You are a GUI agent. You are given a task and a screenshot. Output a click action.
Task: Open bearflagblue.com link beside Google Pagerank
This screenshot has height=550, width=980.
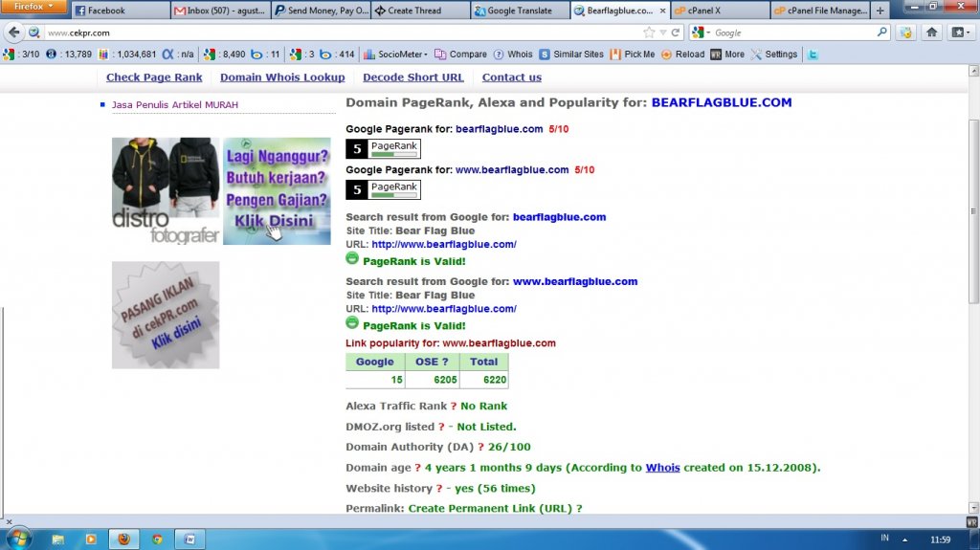point(500,129)
